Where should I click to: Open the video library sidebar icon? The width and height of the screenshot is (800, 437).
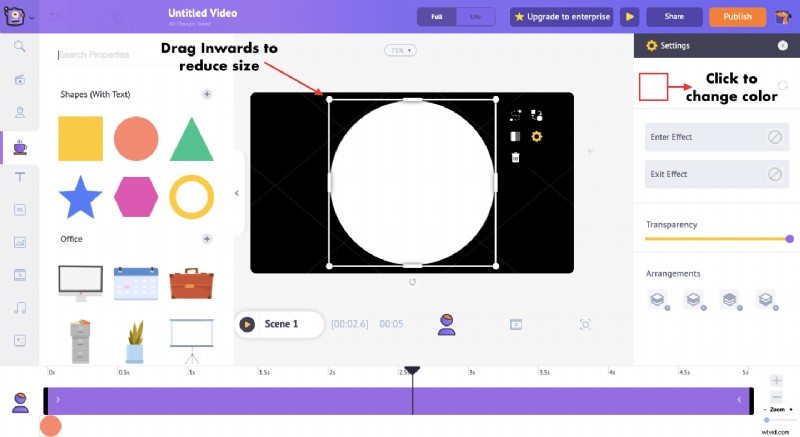[20, 275]
